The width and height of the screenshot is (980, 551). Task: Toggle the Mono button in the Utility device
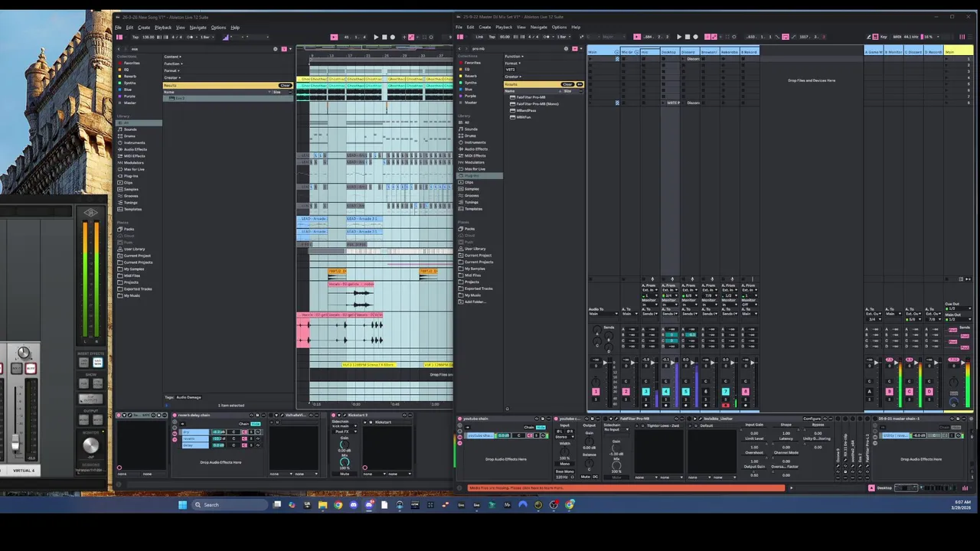pyautogui.click(x=565, y=464)
